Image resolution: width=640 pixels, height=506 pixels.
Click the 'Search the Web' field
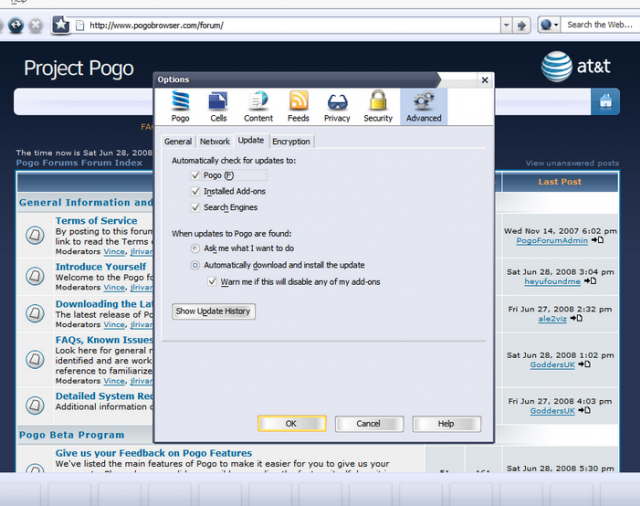600,25
